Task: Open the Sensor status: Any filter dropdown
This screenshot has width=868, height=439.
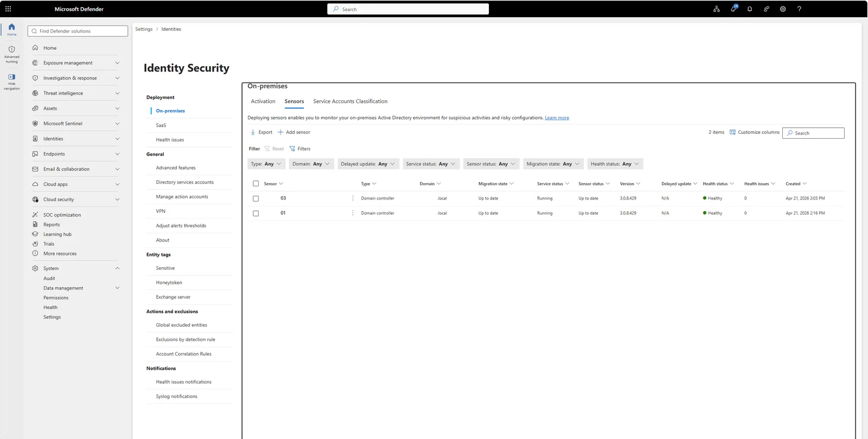Action: coord(492,164)
